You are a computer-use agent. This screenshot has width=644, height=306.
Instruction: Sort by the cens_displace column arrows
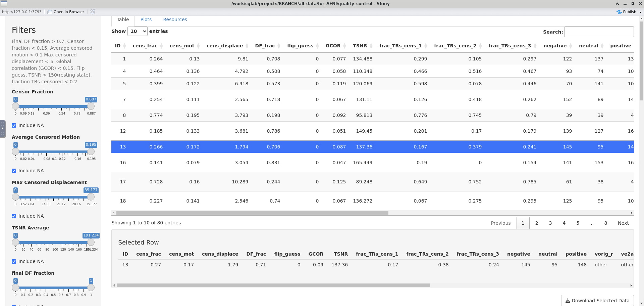tap(247, 46)
